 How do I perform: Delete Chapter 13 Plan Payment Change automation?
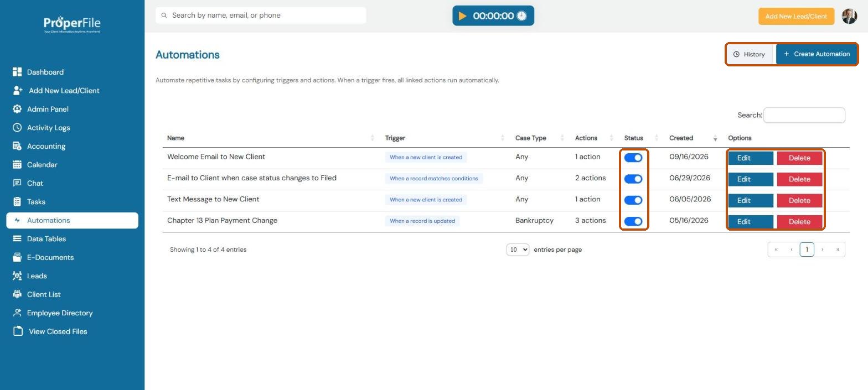tap(799, 221)
